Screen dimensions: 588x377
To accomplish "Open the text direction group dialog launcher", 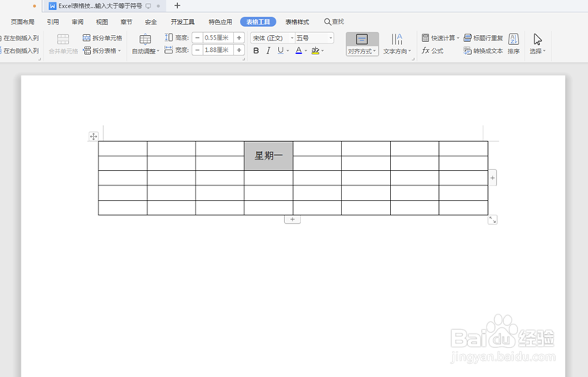I will click(x=413, y=60).
